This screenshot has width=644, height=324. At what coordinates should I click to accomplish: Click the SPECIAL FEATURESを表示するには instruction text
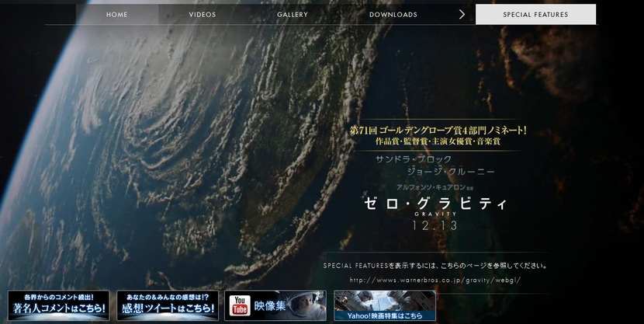[x=435, y=266]
